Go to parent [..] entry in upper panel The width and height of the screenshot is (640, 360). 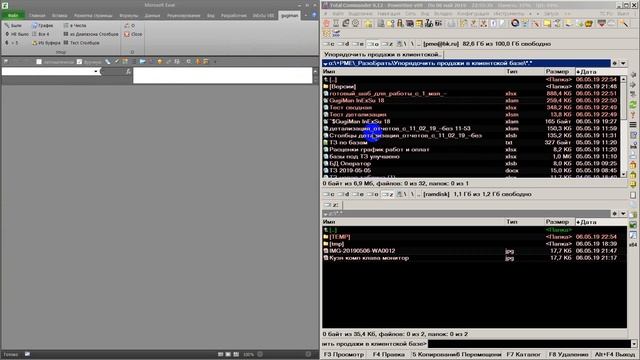coord(471,80)
